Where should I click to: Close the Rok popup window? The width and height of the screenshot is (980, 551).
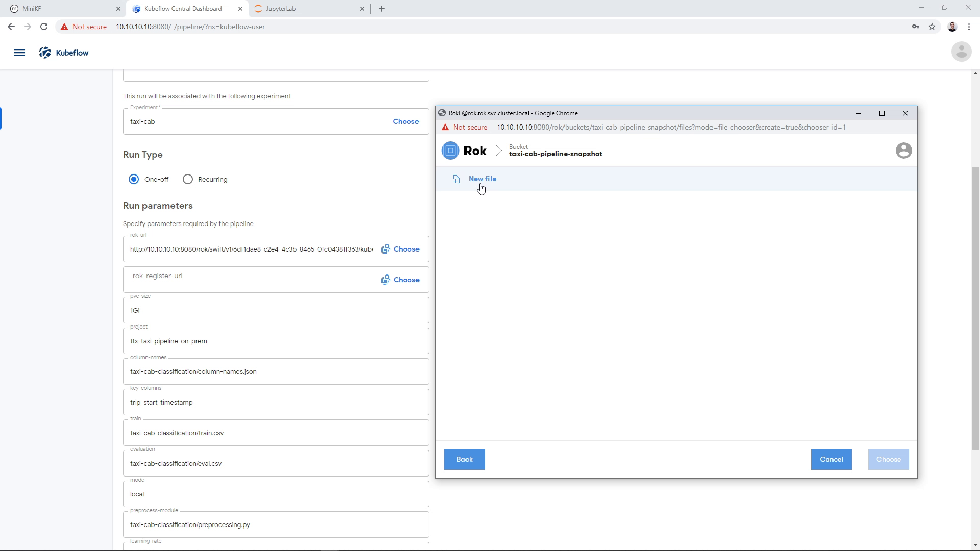click(905, 113)
